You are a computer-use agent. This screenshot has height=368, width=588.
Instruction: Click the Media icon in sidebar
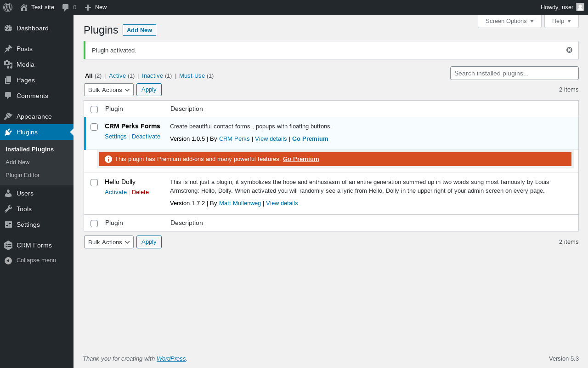coord(8,64)
